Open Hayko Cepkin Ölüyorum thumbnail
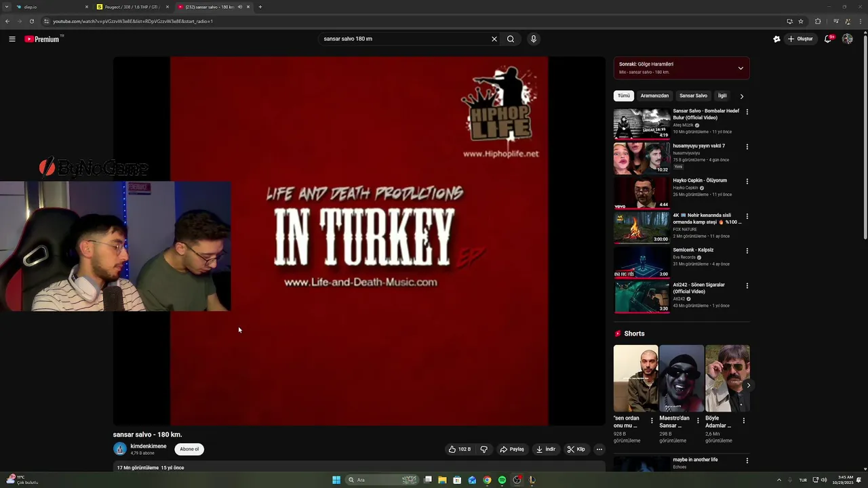The width and height of the screenshot is (868, 488). pos(642,193)
